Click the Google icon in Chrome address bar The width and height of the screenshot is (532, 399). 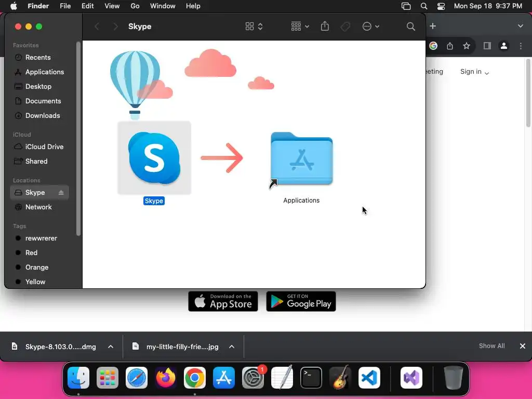click(x=433, y=46)
